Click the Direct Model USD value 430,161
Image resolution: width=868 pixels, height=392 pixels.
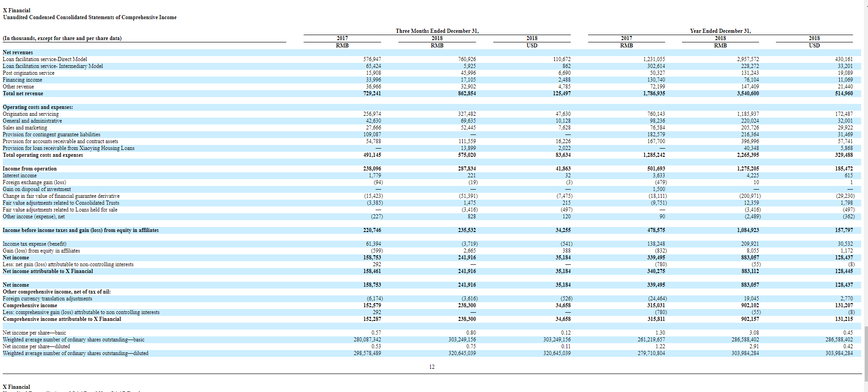point(844,59)
